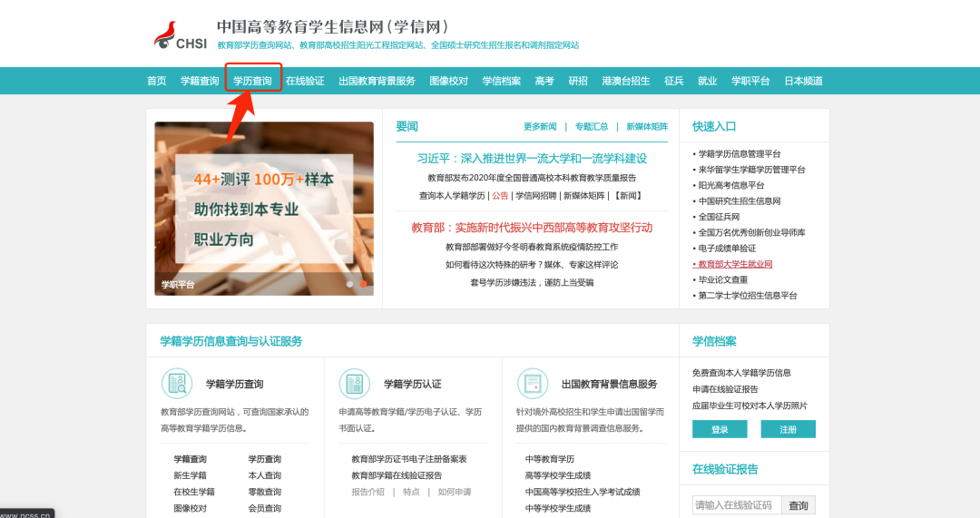The image size is (980, 518).
Task: Open 教育部部署做好今冬明春疫情防控工作 article
Action: 532,247
